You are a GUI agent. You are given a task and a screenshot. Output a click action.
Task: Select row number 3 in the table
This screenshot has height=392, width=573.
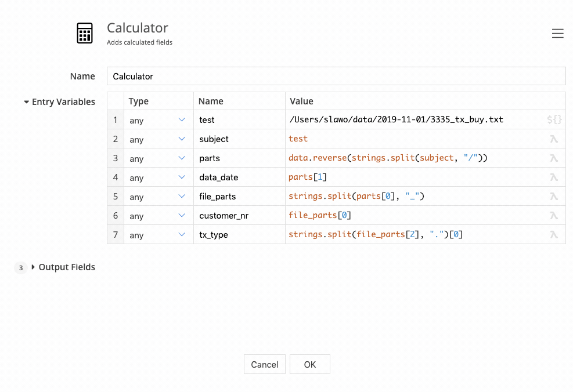click(x=116, y=158)
